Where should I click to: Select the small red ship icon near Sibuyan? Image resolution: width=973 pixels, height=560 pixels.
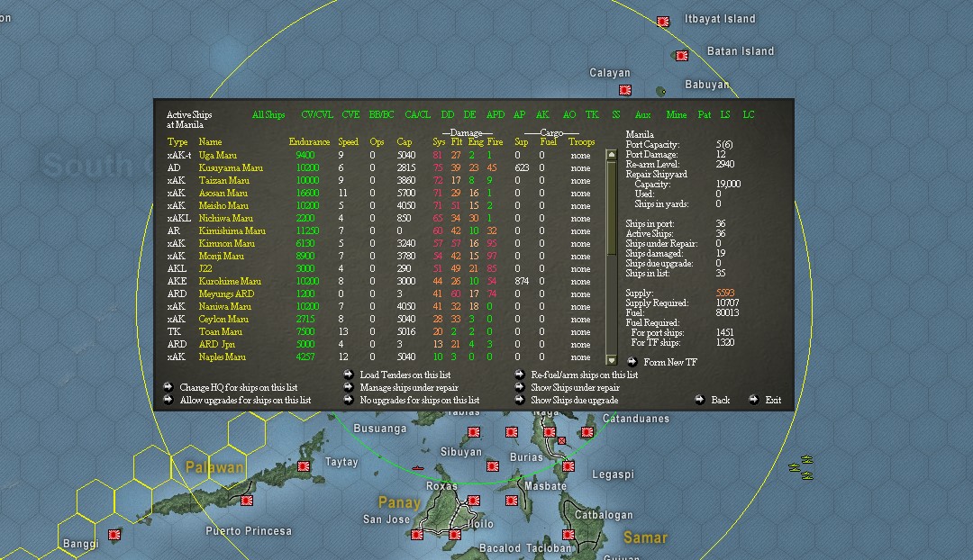pos(418,468)
